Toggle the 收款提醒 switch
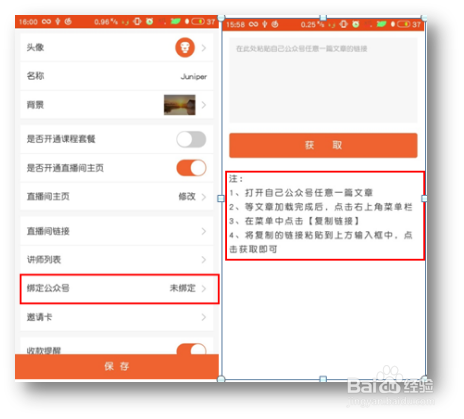Screen dimensions: 464x419 (191, 349)
